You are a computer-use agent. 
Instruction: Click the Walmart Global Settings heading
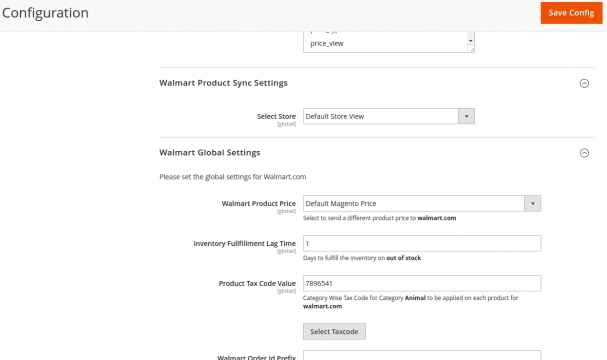(x=209, y=153)
